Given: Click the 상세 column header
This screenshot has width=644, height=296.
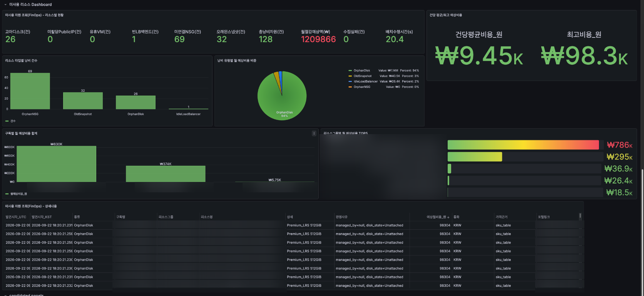Looking at the screenshot, I should (290, 217).
